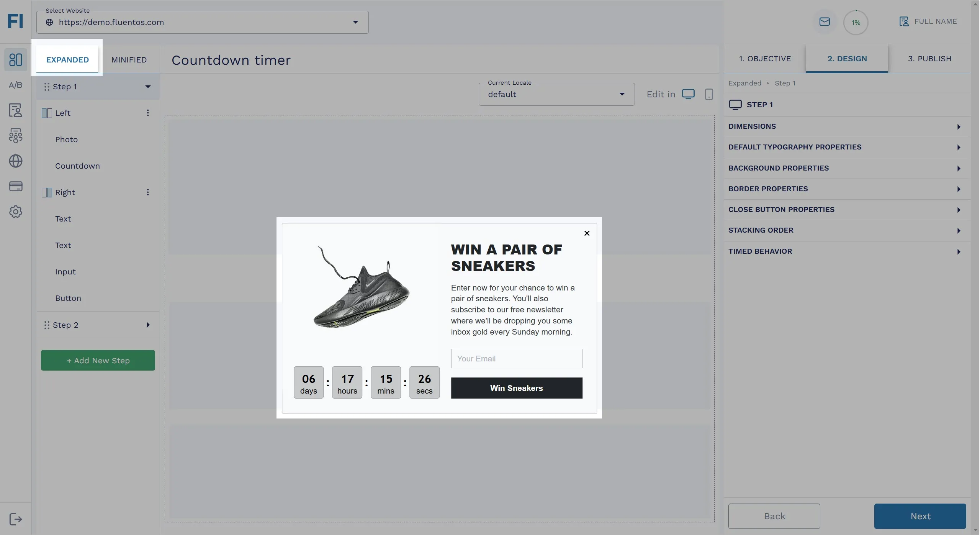The image size is (980, 535).
Task: Open the Right column options menu
Action: pyautogui.click(x=148, y=192)
